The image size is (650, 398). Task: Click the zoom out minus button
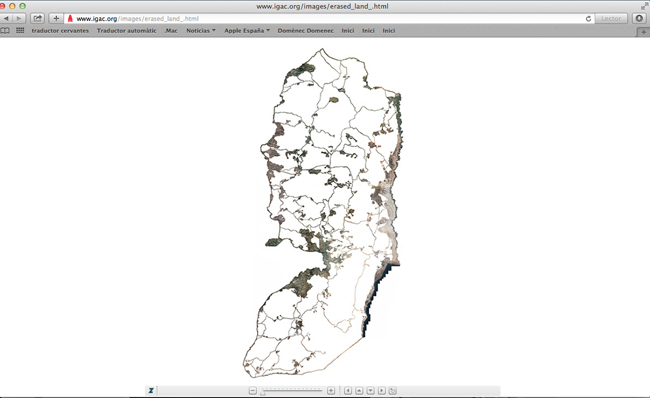(253, 391)
